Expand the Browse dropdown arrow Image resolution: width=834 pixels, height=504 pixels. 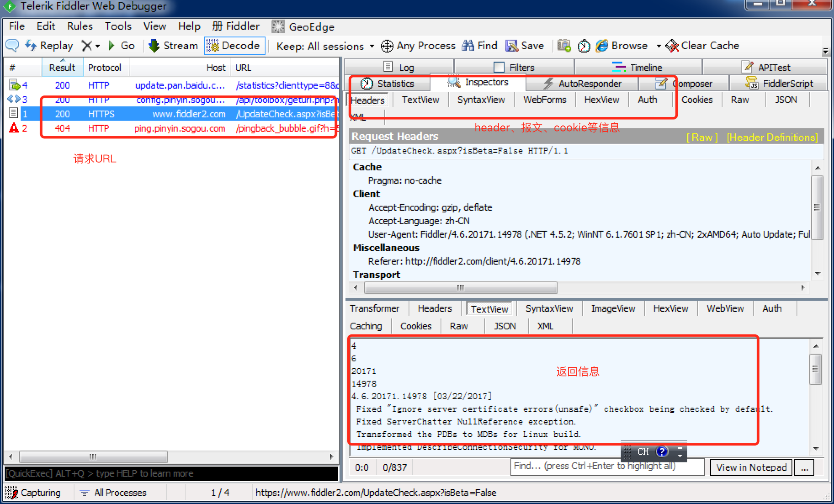pyautogui.click(x=659, y=46)
